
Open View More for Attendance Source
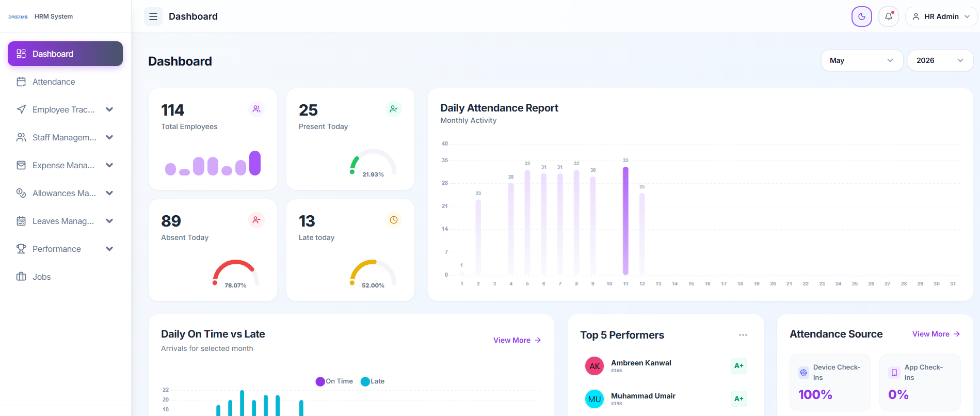point(936,334)
